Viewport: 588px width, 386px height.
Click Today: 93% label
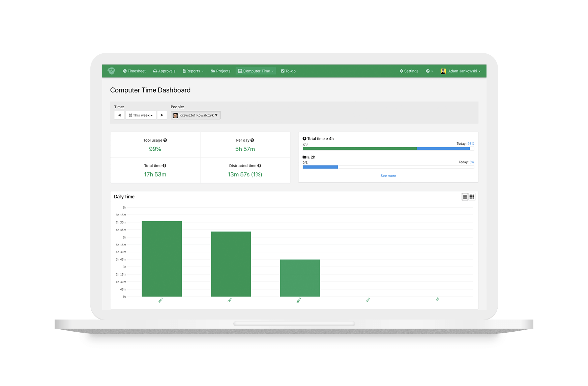pyautogui.click(x=465, y=144)
